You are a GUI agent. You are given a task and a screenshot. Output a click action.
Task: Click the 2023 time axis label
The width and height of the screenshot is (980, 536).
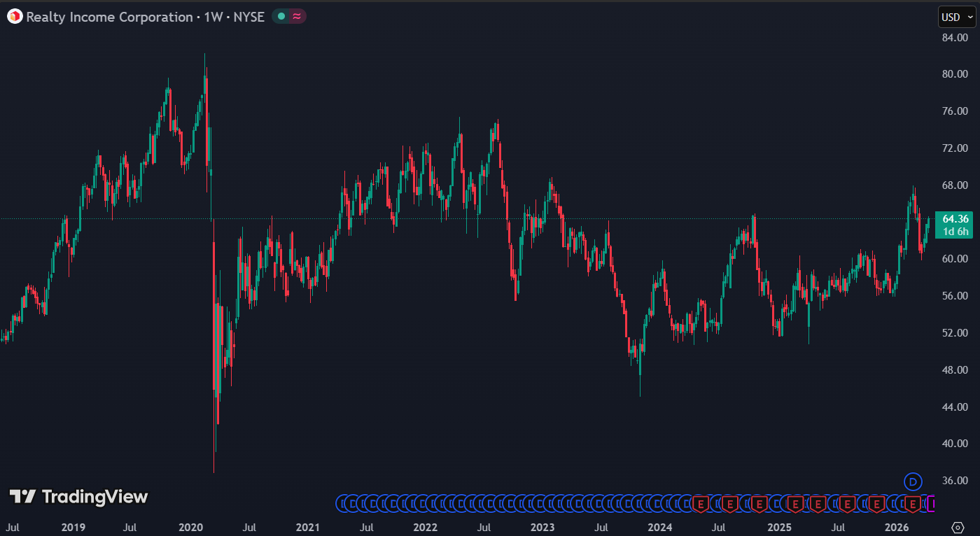[542, 527]
